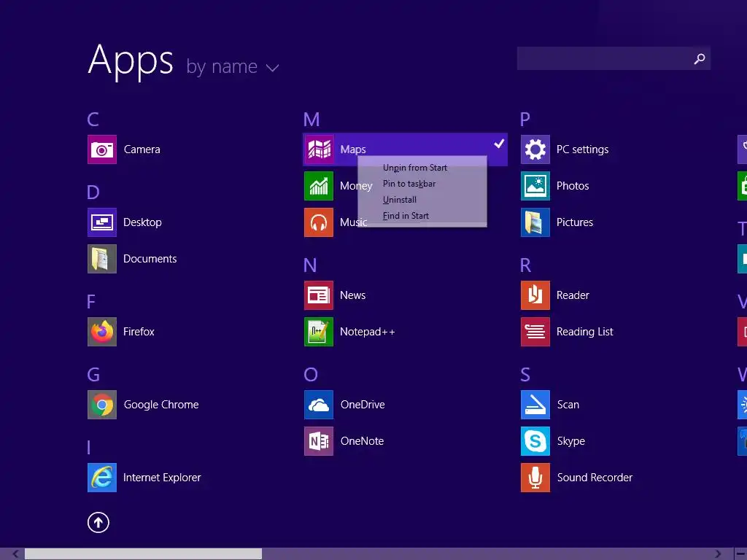Click the search magnifier icon
Viewport: 747px width, 560px height.
click(700, 58)
